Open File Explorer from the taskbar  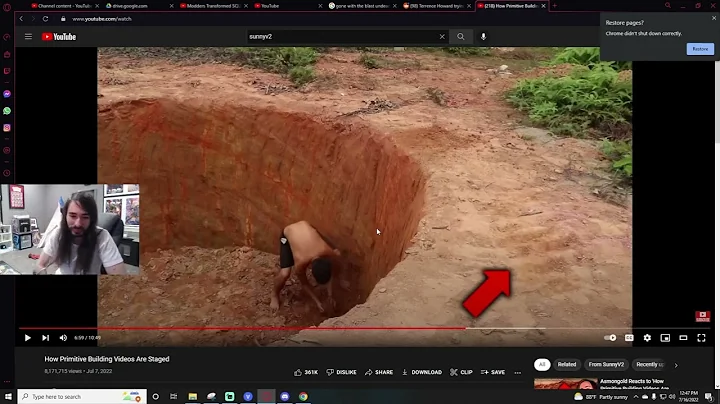click(x=193, y=396)
